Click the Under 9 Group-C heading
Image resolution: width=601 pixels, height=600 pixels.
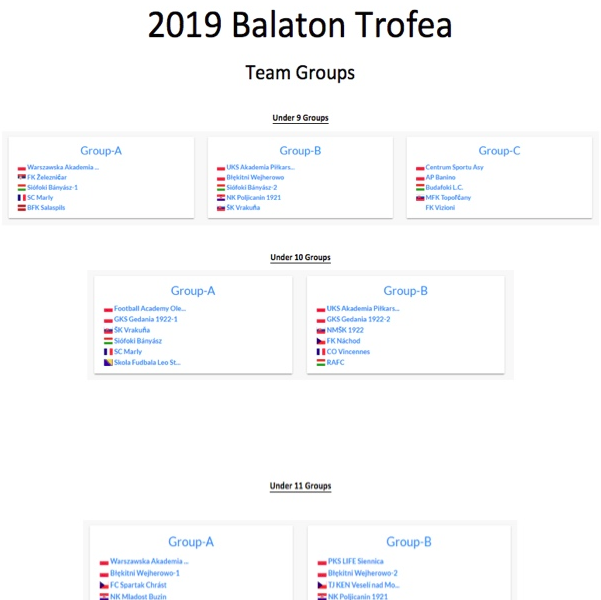click(499, 151)
